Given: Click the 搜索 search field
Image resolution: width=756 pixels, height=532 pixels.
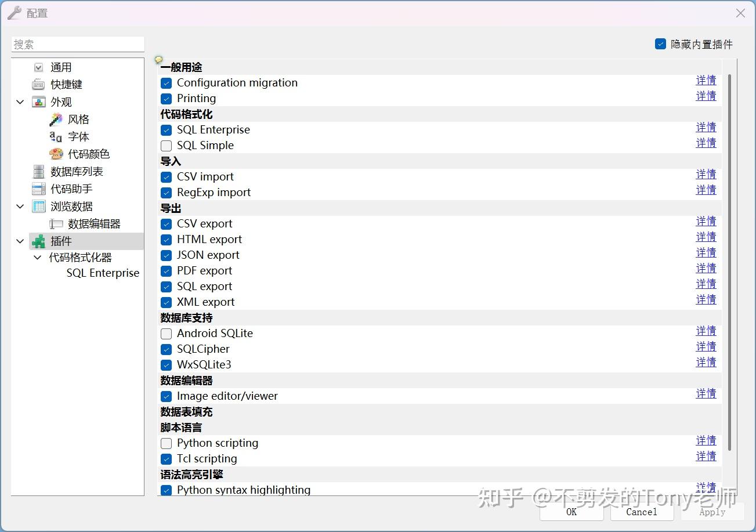Looking at the screenshot, I should point(78,44).
